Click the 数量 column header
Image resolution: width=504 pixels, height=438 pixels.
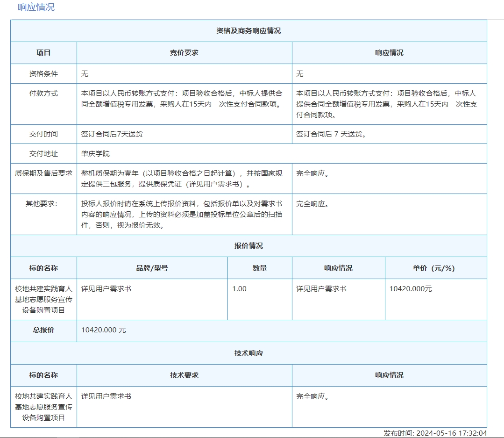[260, 268]
